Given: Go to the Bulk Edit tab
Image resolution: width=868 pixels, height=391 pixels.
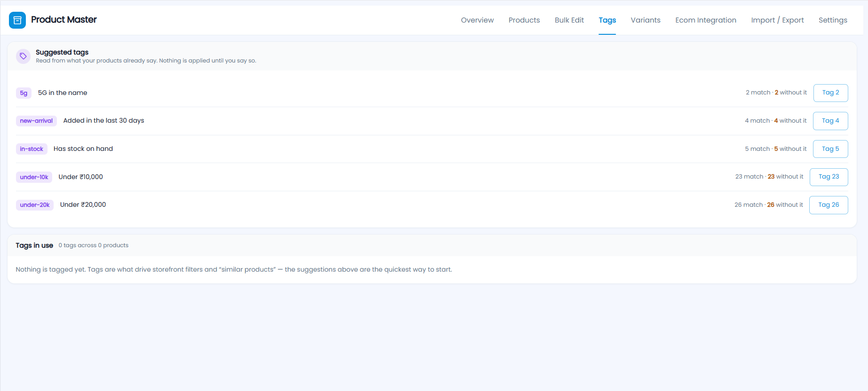Looking at the screenshot, I should [x=569, y=20].
